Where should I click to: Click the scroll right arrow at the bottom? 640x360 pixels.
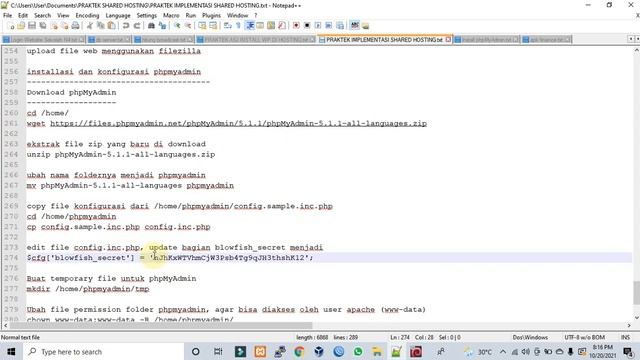coord(629,325)
